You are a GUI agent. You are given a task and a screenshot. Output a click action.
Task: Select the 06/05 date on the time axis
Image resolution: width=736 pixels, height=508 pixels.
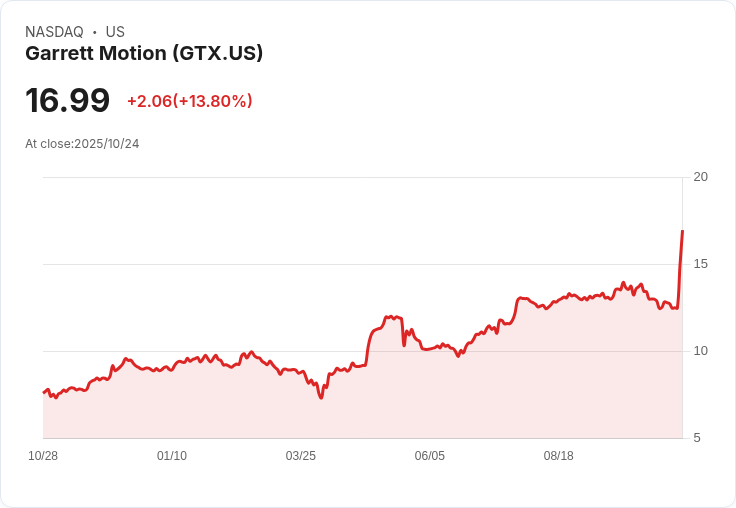[430, 456]
